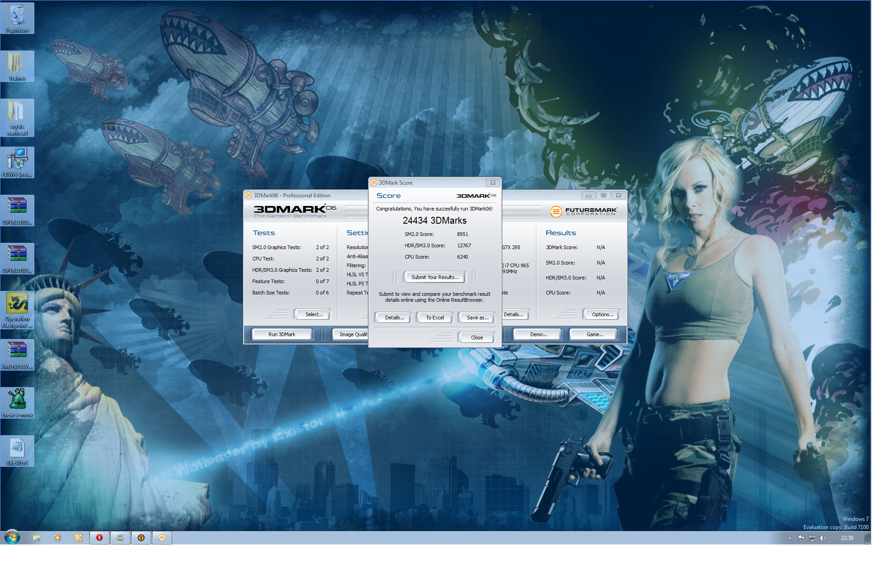Click the taskbar clock showing 22:39

click(847, 538)
